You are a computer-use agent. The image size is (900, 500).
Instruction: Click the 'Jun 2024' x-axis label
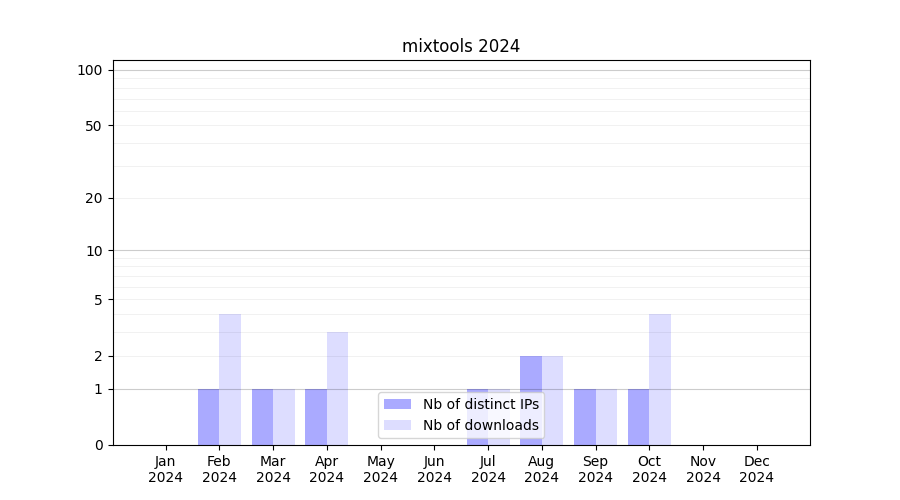tap(434, 469)
